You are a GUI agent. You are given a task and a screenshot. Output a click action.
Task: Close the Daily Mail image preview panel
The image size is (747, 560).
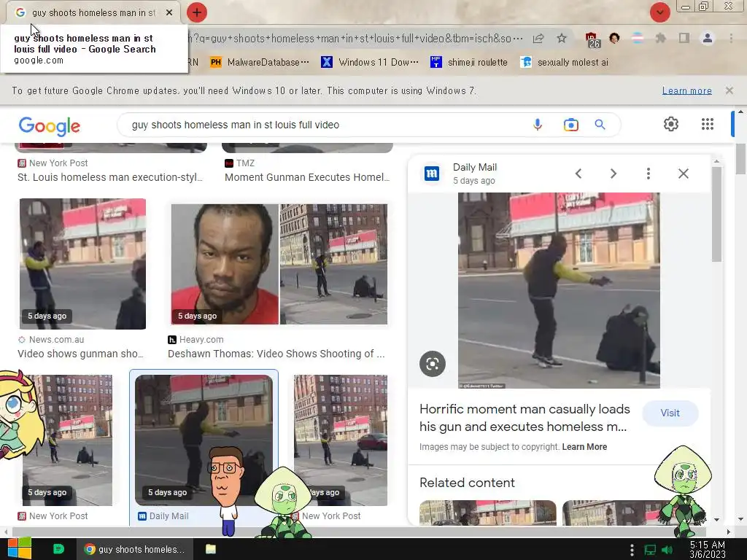pos(683,174)
